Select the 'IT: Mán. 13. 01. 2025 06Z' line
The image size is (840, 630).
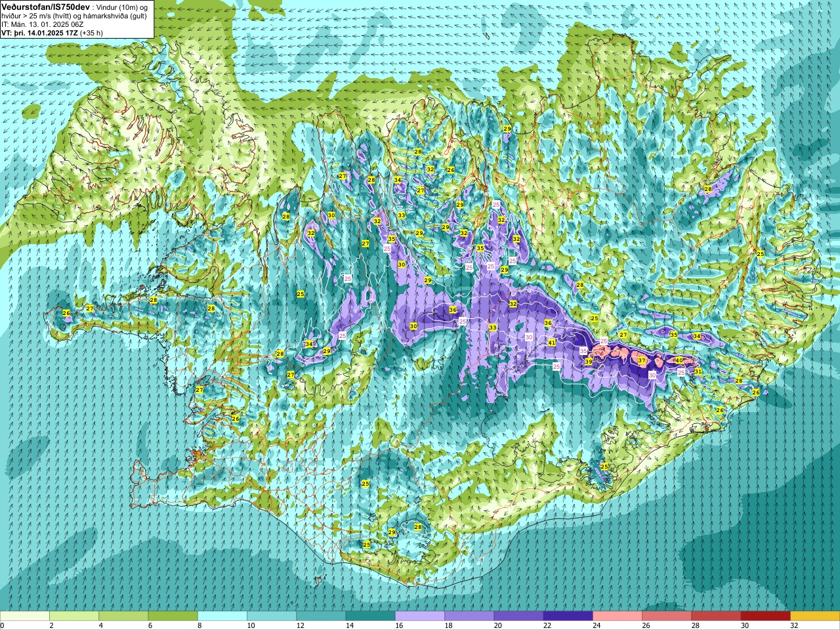click(x=43, y=24)
